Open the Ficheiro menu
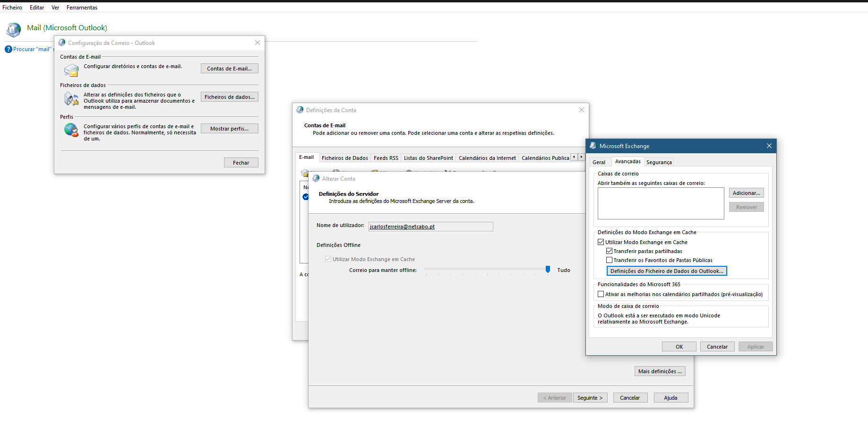This screenshot has height=429, width=868. 12,8
